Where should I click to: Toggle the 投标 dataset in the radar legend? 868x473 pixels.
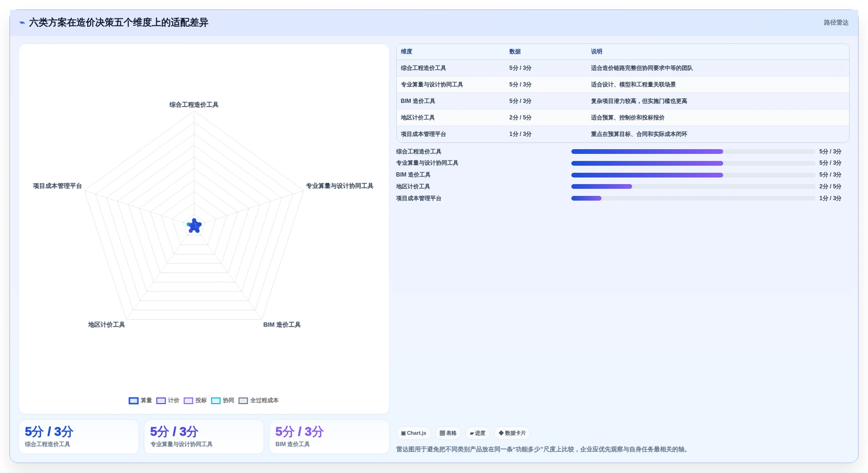pos(195,400)
